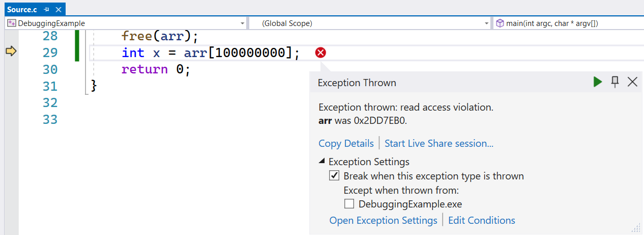Image resolution: width=644 pixels, height=235 pixels.
Task: Click the Copy Details link
Action: [346, 143]
